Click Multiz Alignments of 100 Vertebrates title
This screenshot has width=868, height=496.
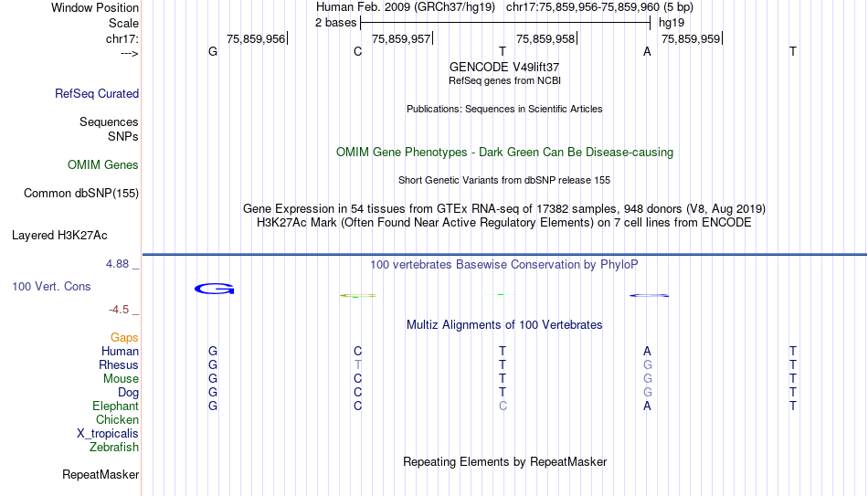point(504,325)
